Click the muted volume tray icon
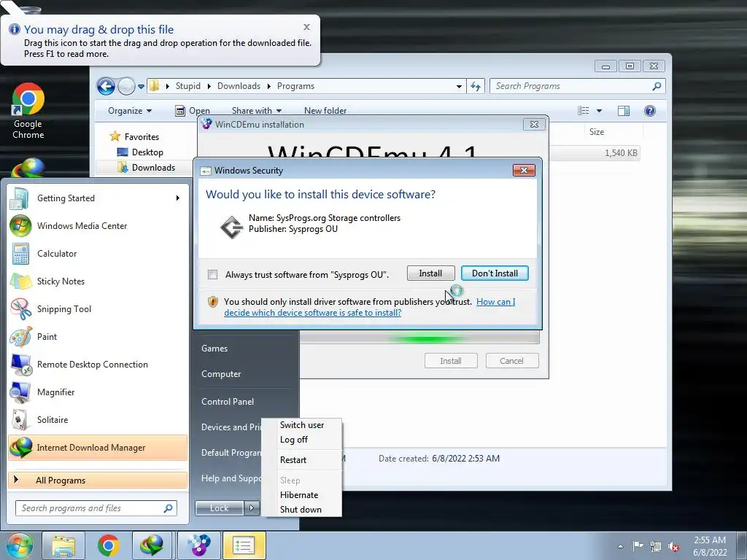747x560 pixels. 673,546
